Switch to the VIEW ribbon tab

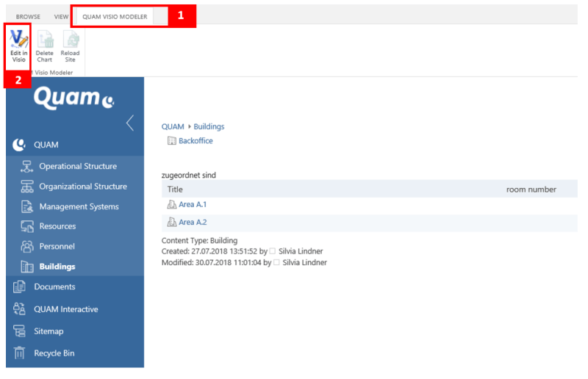61,16
